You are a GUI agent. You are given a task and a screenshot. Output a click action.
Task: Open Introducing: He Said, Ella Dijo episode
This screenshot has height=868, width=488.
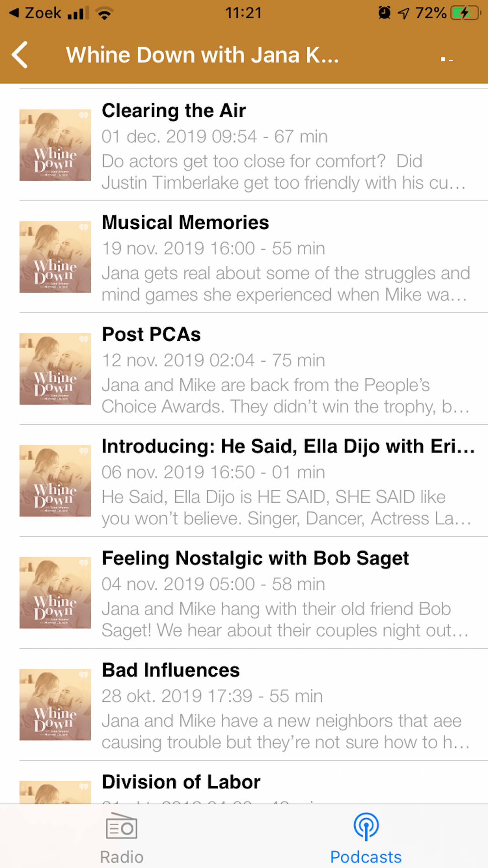[283, 481]
